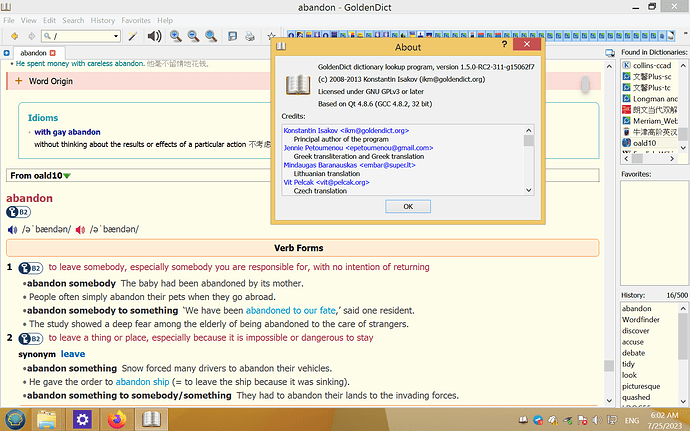Play the red American pronunciation speaker

pos(80,229)
